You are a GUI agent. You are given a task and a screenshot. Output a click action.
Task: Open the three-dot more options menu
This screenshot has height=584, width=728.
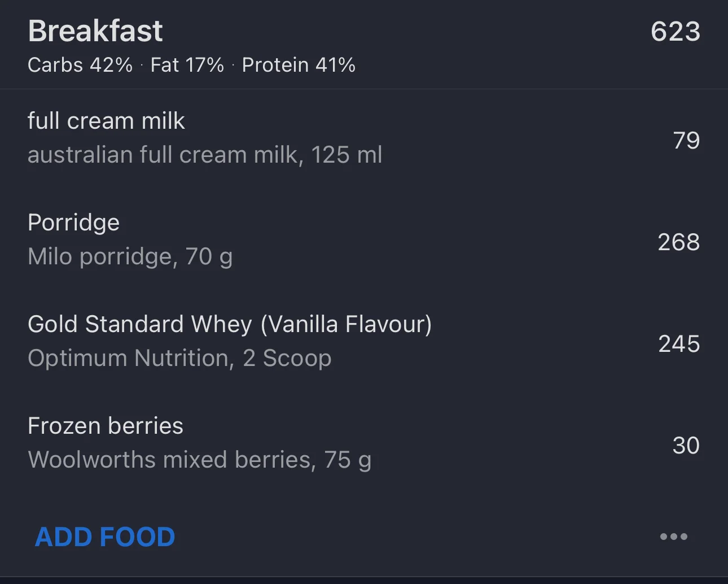[x=674, y=537]
